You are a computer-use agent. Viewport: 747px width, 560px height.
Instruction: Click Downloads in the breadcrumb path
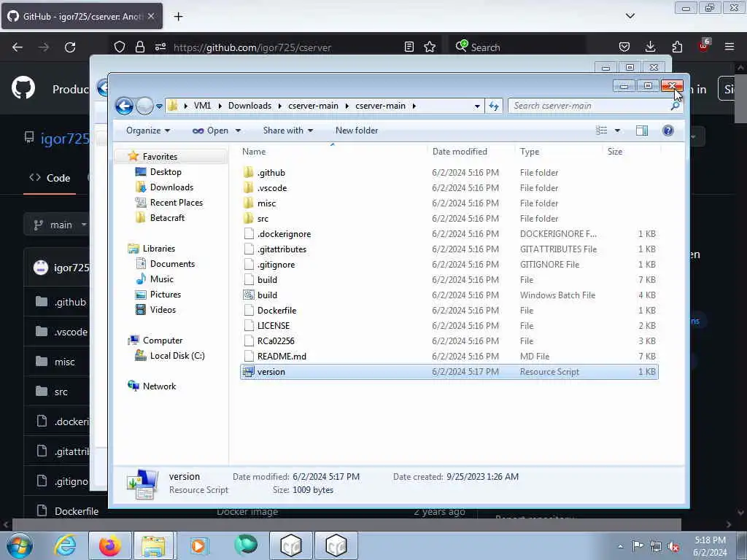249,106
